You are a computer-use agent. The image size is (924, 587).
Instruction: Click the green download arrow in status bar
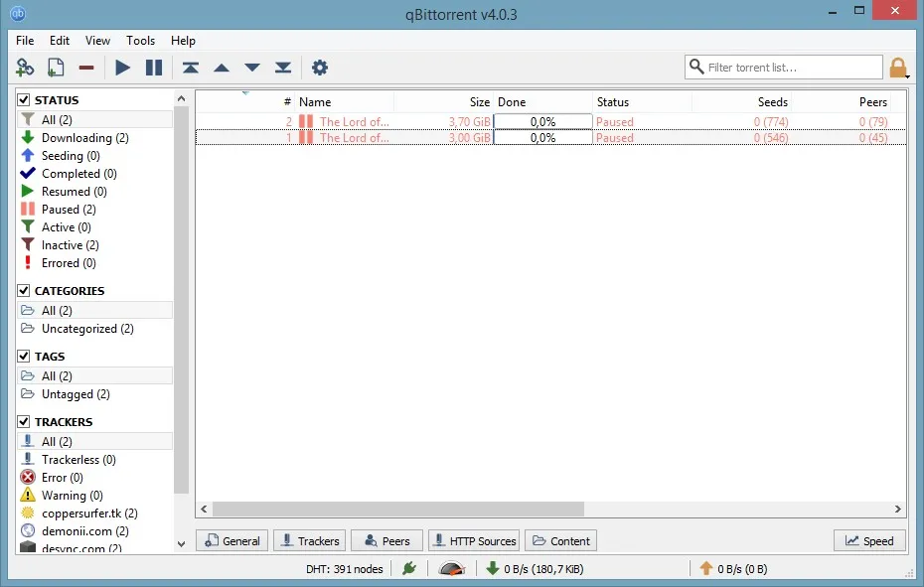tap(493, 569)
